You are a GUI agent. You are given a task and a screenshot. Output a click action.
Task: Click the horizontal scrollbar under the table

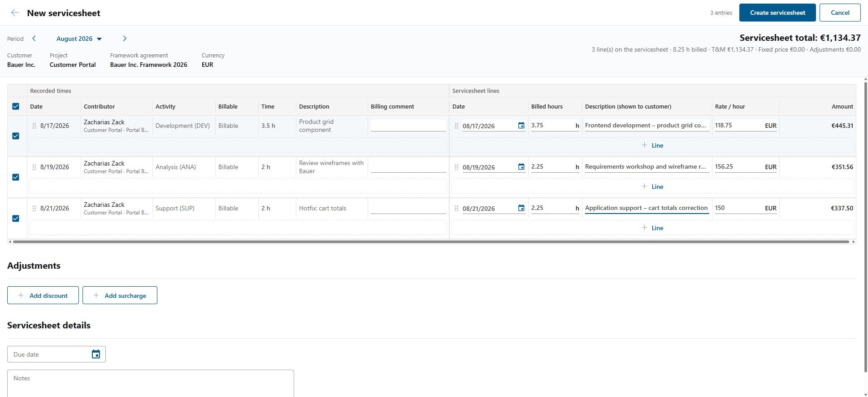pyautogui.click(x=431, y=242)
